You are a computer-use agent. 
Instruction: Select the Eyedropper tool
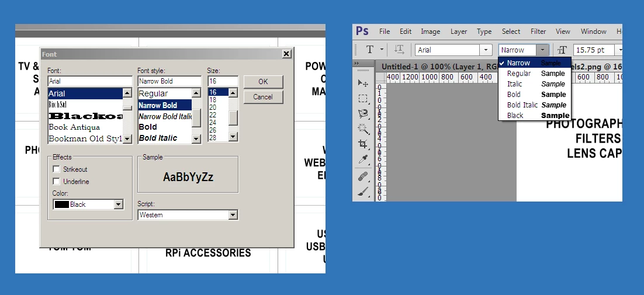point(363,159)
